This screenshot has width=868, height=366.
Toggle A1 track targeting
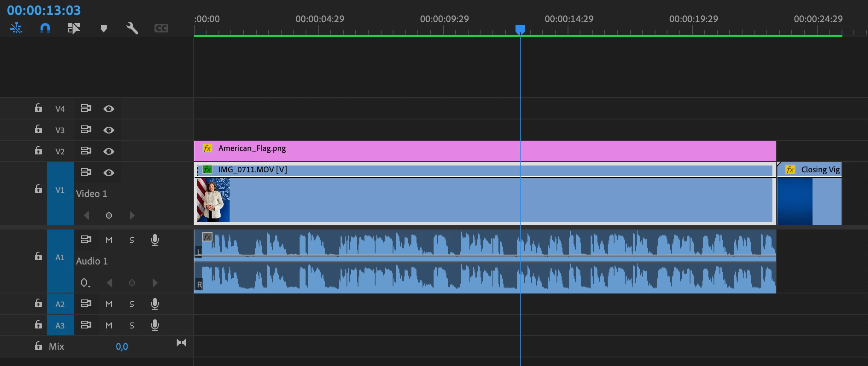tap(60, 261)
